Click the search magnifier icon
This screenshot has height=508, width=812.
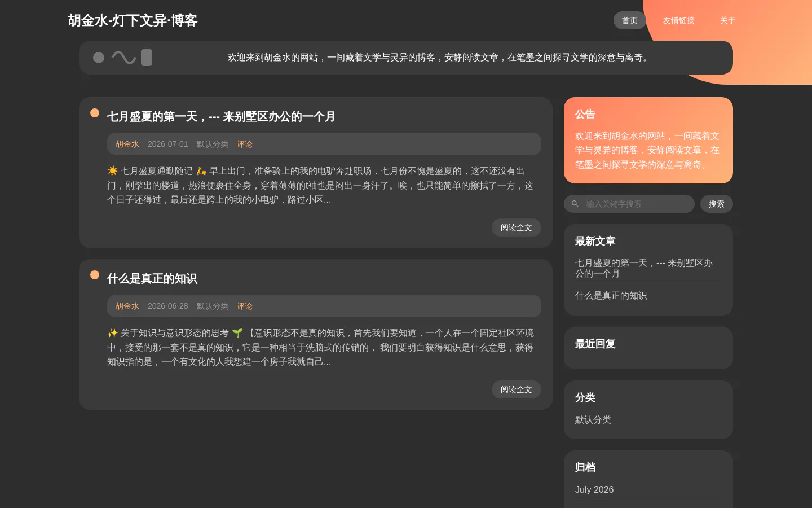coord(575,204)
